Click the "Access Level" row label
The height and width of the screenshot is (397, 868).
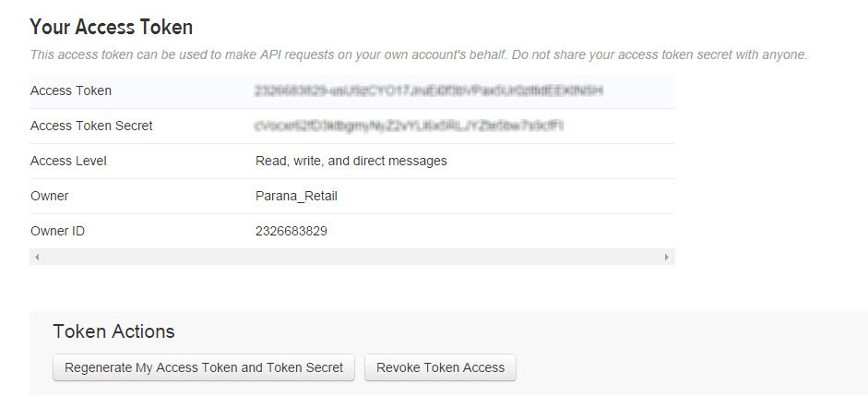pos(68,161)
